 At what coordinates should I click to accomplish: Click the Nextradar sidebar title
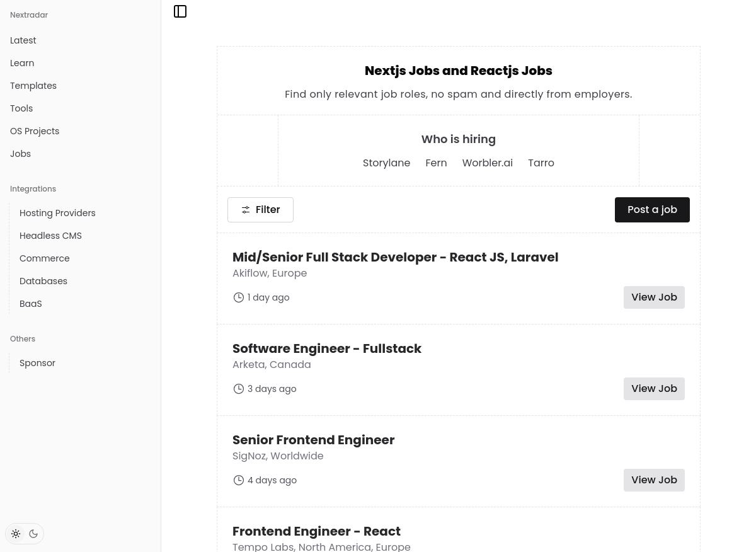click(29, 15)
